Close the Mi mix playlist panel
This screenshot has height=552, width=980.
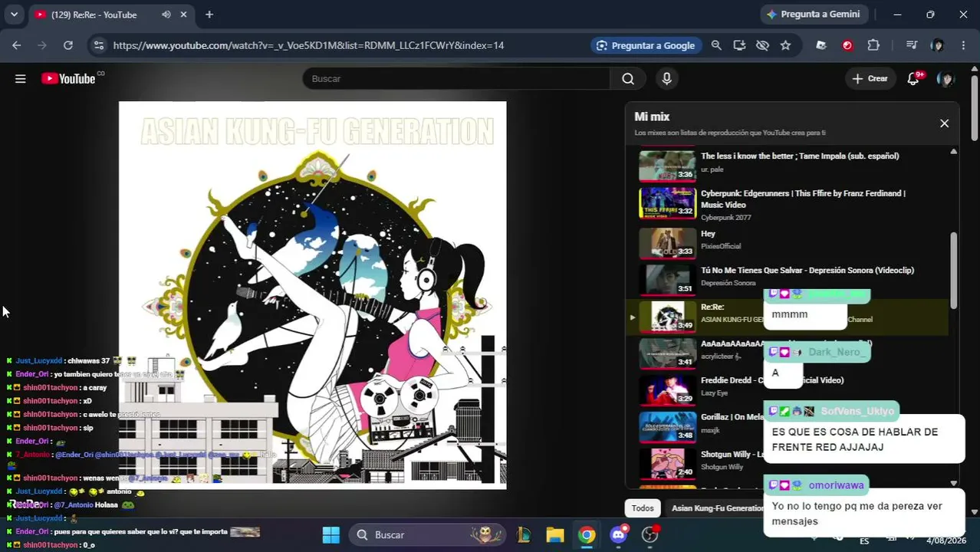[x=944, y=123]
